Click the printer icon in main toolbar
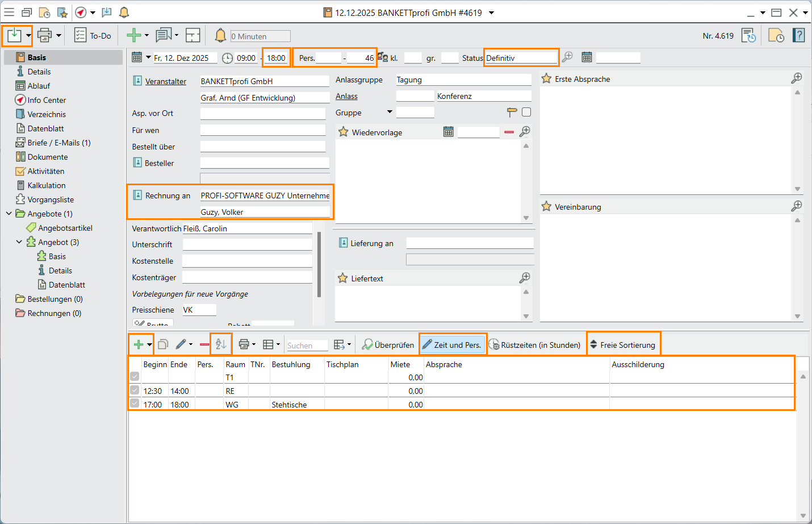 (x=44, y=36)
